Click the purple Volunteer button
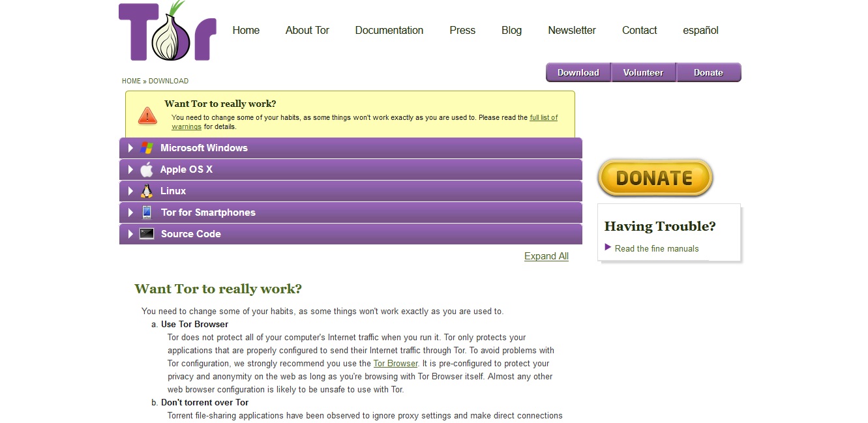Screen dimensions: 868x423 pos(643,72)
